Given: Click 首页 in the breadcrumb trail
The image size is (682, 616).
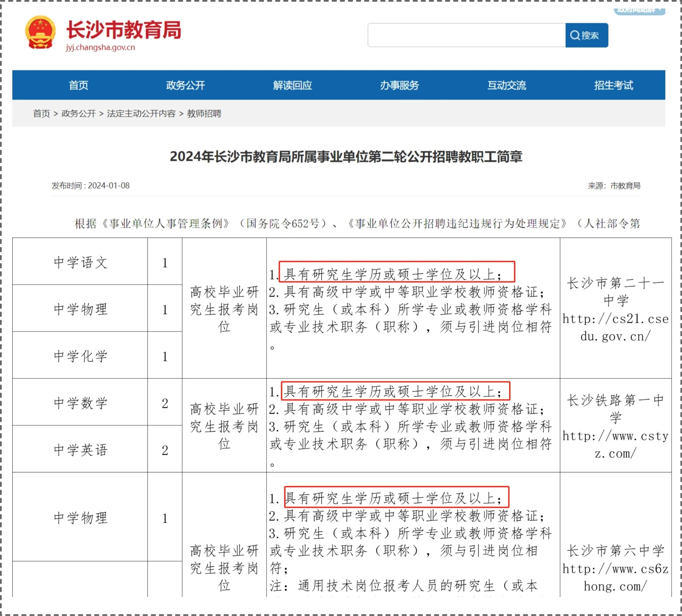Looking at the screenshot, I should pyautogui.click(x=41, y=114).
